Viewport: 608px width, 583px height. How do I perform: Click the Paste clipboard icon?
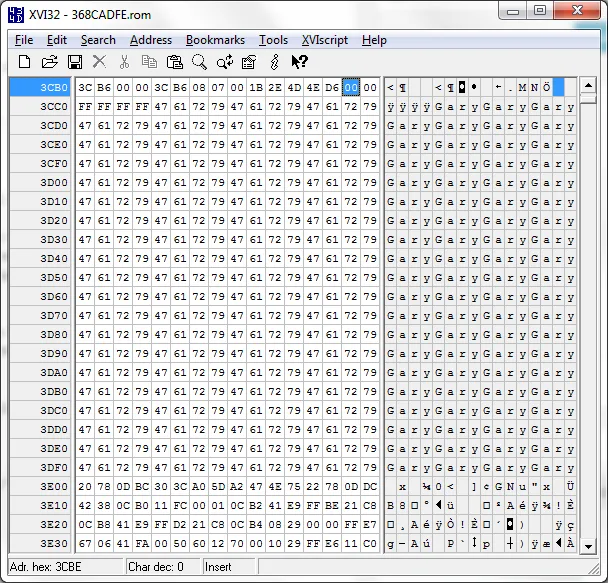coord(174,62)
